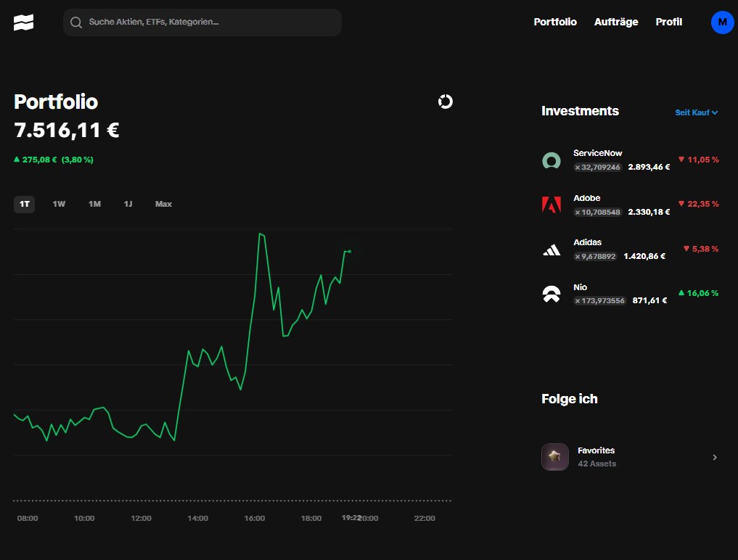The height and width of the screenshot is (560, 738).
Task: Select the 1T time range tab
Action: [24, 204]
